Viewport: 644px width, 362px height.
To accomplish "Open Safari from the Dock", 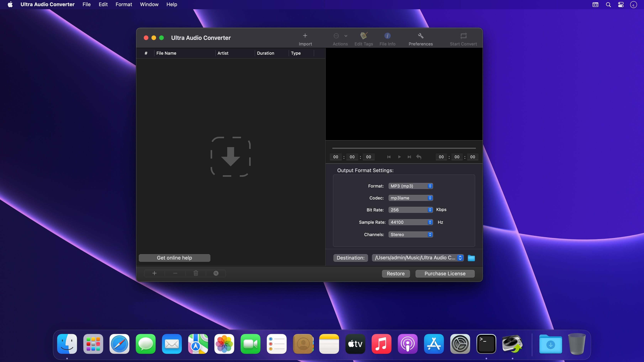I will click(x=119, y=344).
